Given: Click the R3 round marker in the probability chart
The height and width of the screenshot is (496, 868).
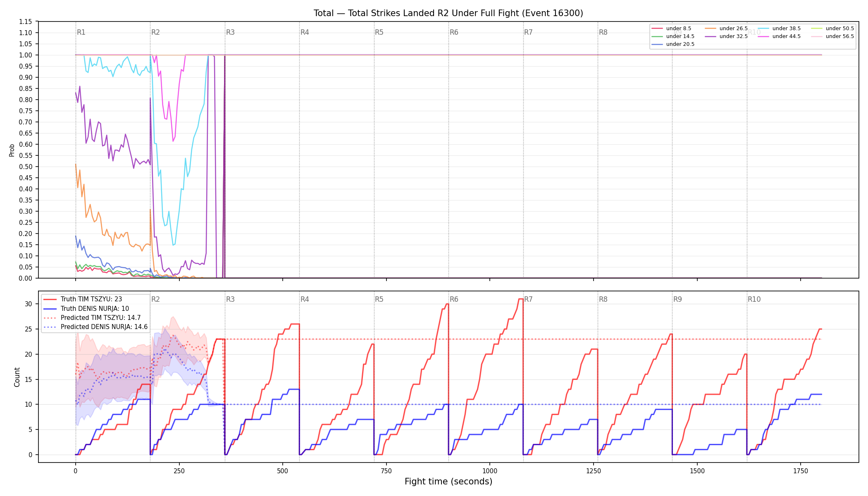Looking at the screenshot, I should (230, 32).
